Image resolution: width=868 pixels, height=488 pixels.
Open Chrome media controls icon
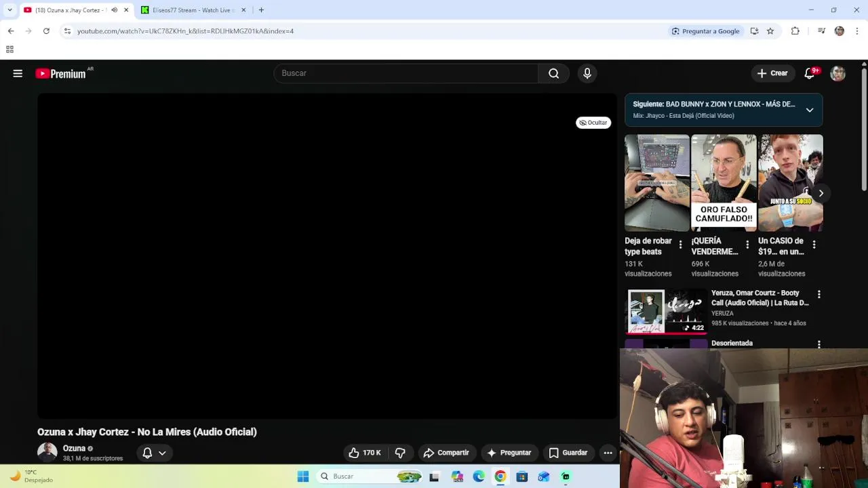pyautogui.click(x=821, y=31)
